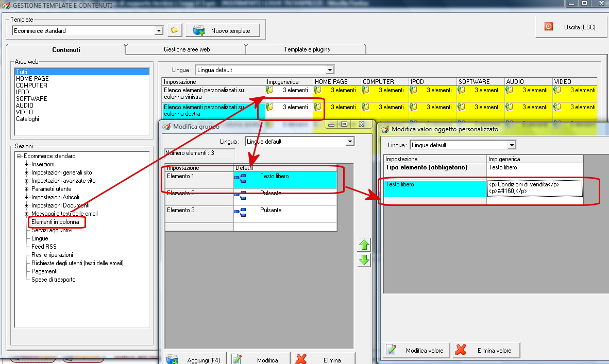Select the Testo libero cyan row
Image resolution: width=609 pixels, height=364 pixels.
point(435,188)
